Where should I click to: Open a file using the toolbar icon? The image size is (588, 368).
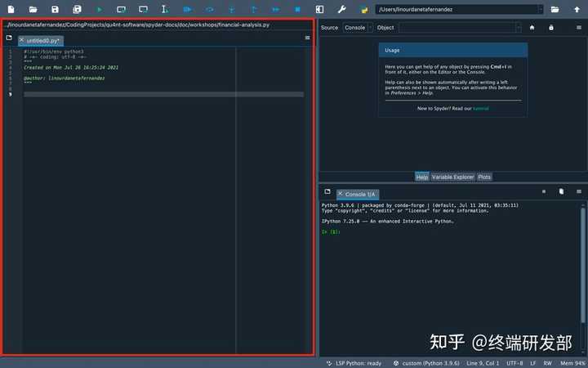pyautogui.click(x=33, y=9)
